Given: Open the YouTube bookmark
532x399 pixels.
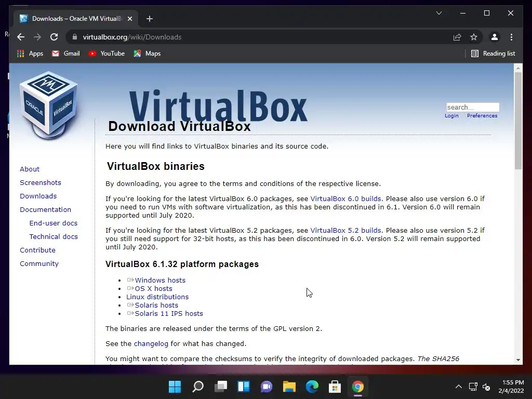Looking at the screenshot, I should point(107,54).
